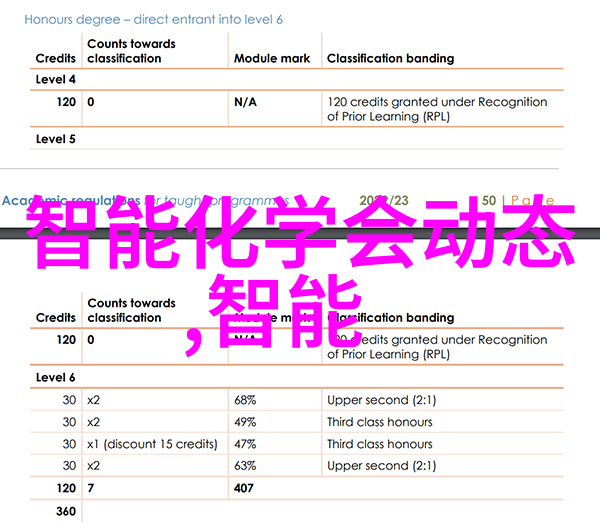600x524 pixels.
Task: Click the '47%' module mark
Action: (x=245, y=444)
